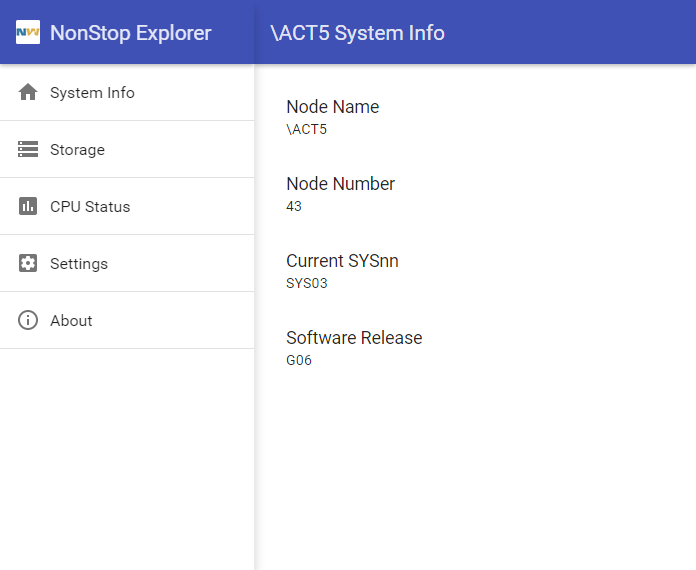This screenshot has height=570, width=696.
Task: Click the Software Release label
Action: tap(354, 338)
